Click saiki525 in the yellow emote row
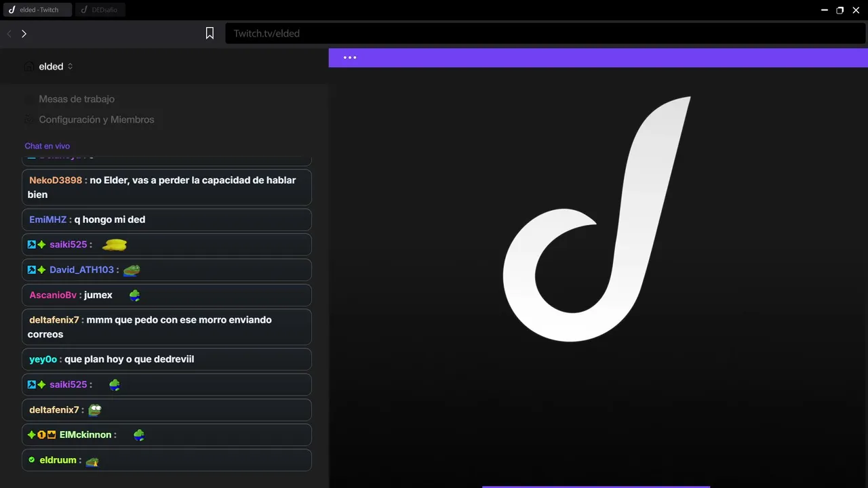The height and width of the screenshot is (488, 868). [x=68, y=245]
